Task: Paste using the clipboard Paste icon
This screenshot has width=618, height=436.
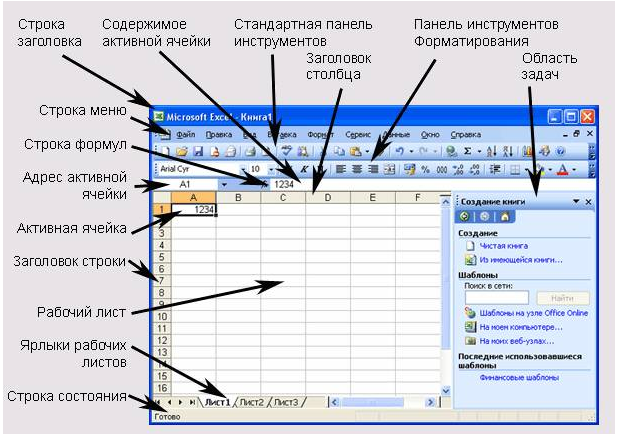Action: (356, 152)
